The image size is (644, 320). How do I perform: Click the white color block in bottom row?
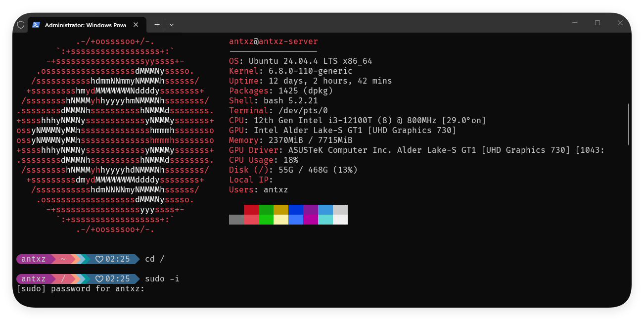(x=340, y=220)
